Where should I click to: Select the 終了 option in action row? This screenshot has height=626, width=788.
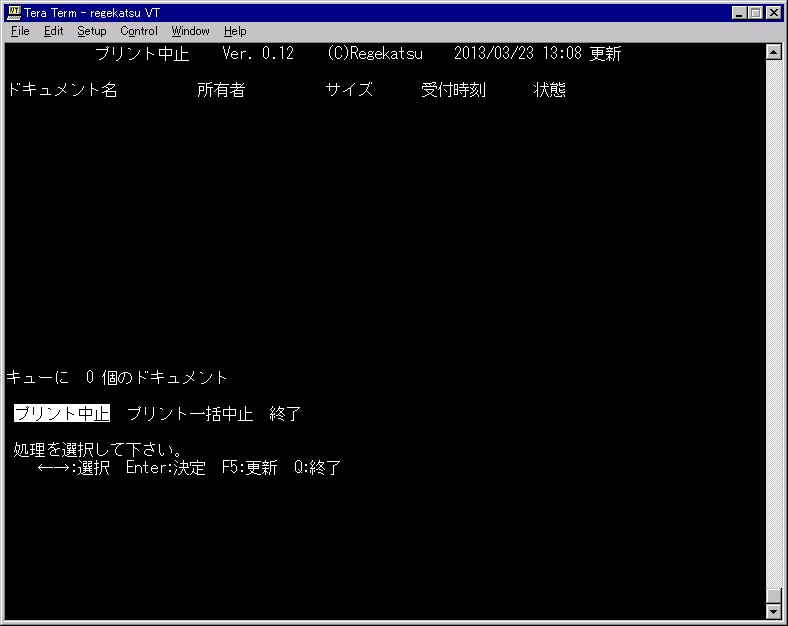(x=285, y=413)
